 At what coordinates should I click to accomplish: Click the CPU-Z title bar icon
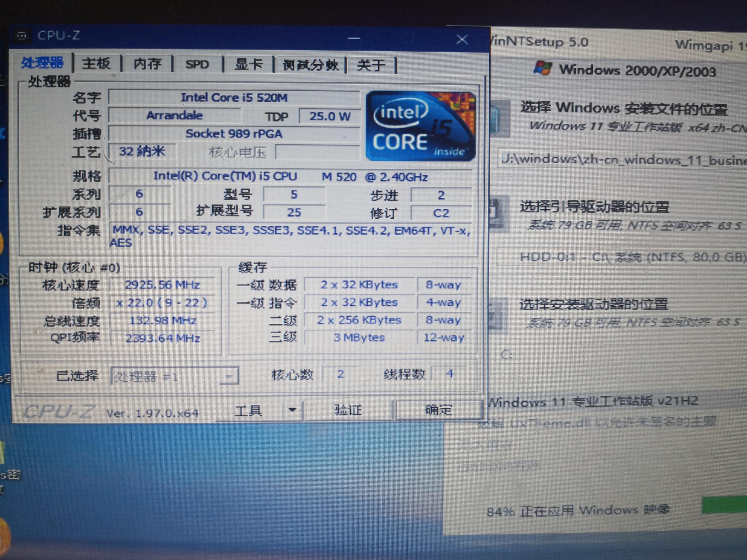pos(22,35)
